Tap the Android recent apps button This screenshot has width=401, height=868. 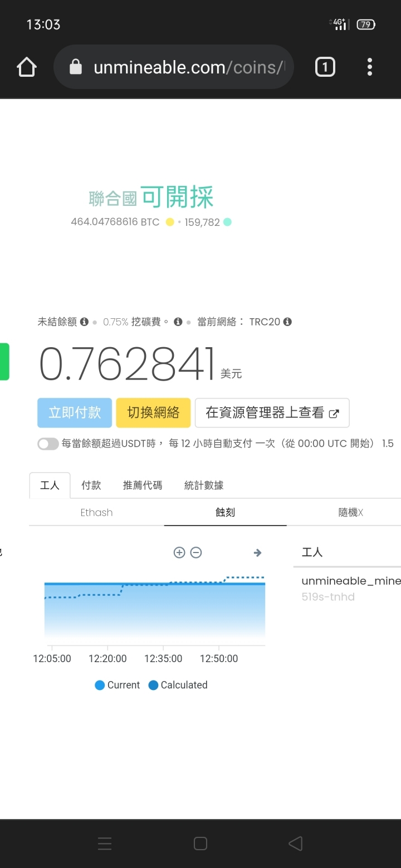click(x=105, y=844)
